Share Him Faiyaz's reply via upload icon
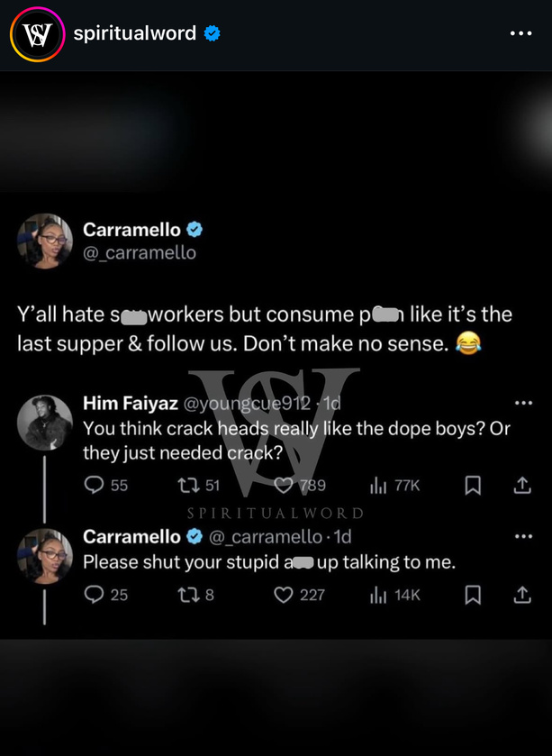552x756 pixels. pos(522,485)
